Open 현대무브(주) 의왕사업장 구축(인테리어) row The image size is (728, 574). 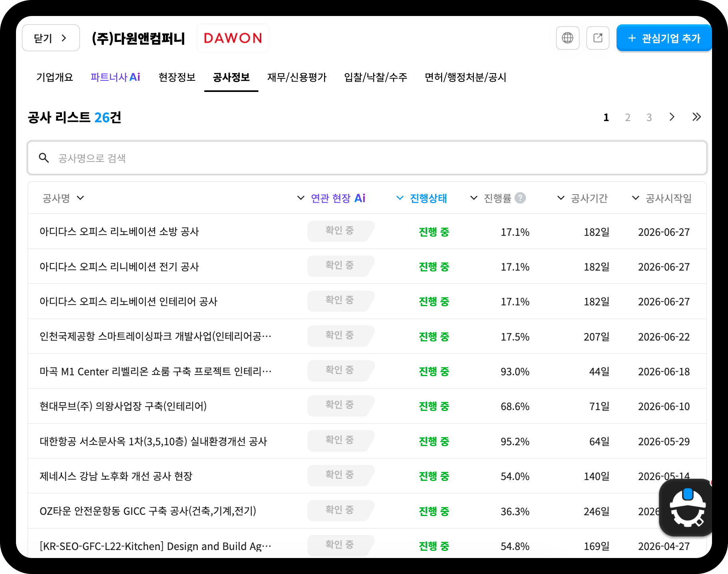coord(367,406)
